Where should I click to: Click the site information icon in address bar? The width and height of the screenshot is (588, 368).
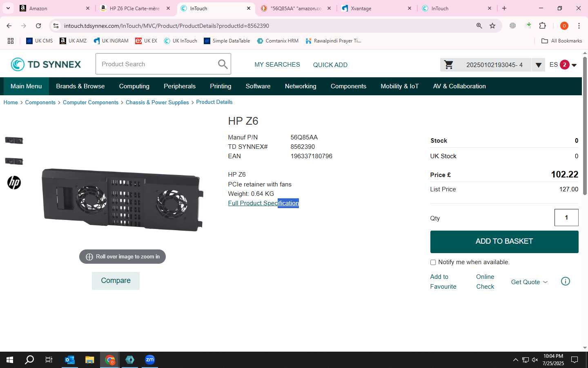click(x=56, y=26)
